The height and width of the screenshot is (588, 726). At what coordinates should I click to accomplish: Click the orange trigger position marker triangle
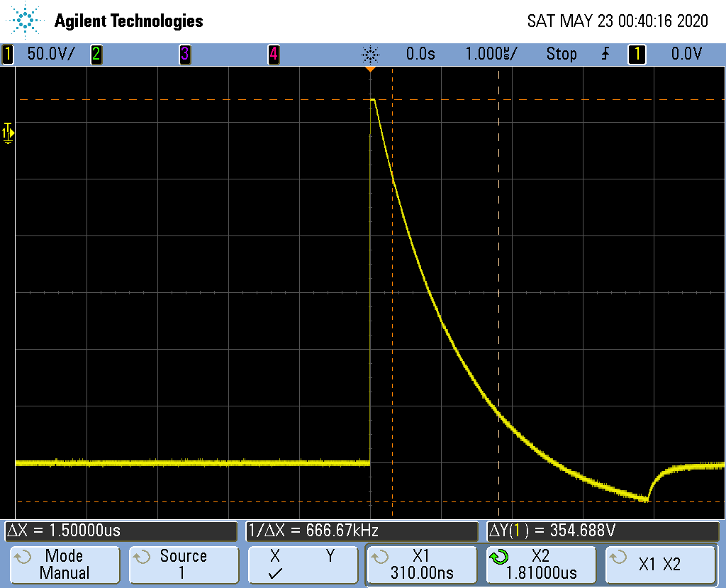coord(369,70)
